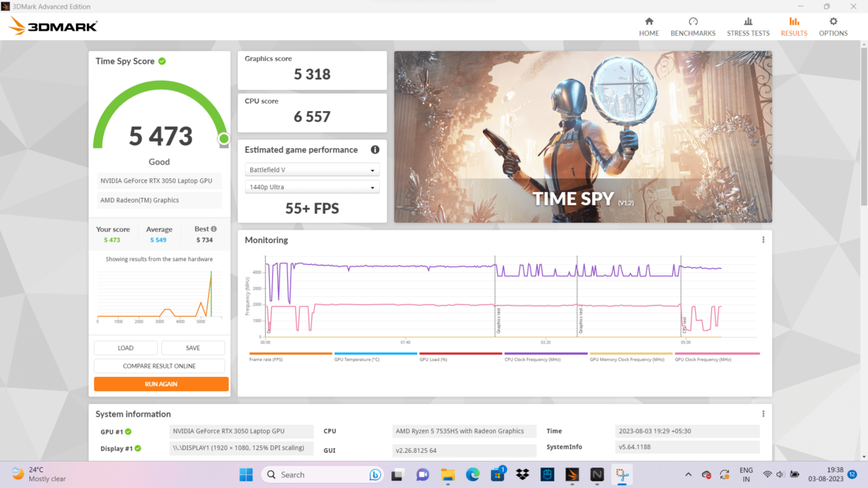Open System information three-dot menu
The height and width of the screenshot is (488, 868).
tap(763, 413)
